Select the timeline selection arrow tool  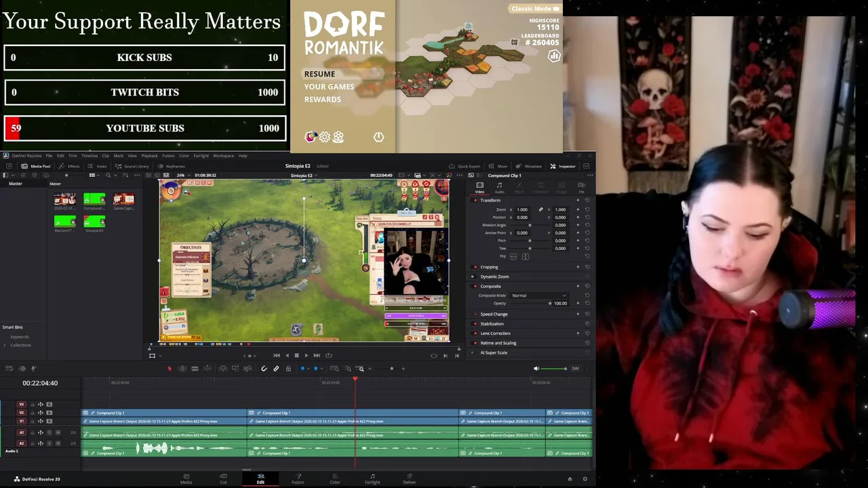click(x=170, y=369)
